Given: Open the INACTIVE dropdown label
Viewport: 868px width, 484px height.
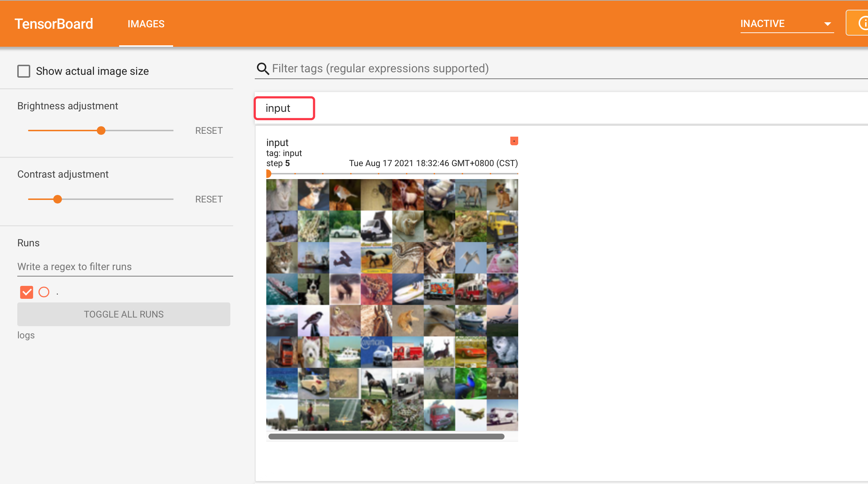Looking at the screenshot, I should (762, 24).
